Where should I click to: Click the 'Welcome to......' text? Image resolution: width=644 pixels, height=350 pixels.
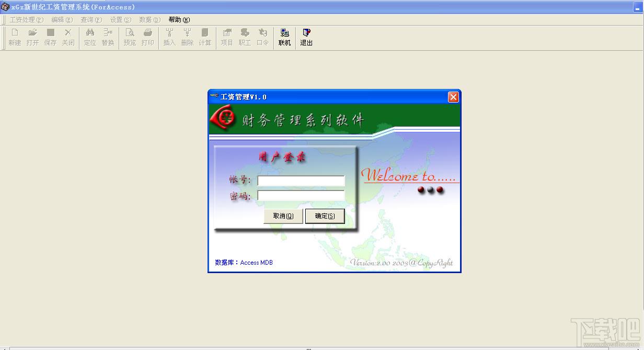[x=410, y=175]
